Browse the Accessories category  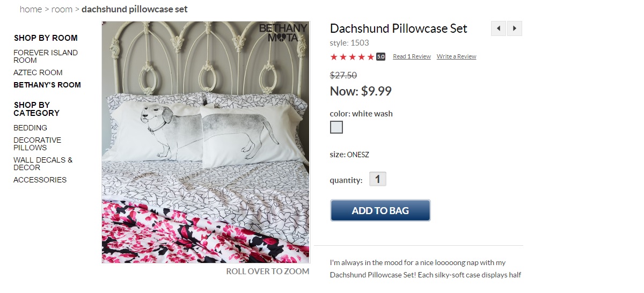(40, 180)
